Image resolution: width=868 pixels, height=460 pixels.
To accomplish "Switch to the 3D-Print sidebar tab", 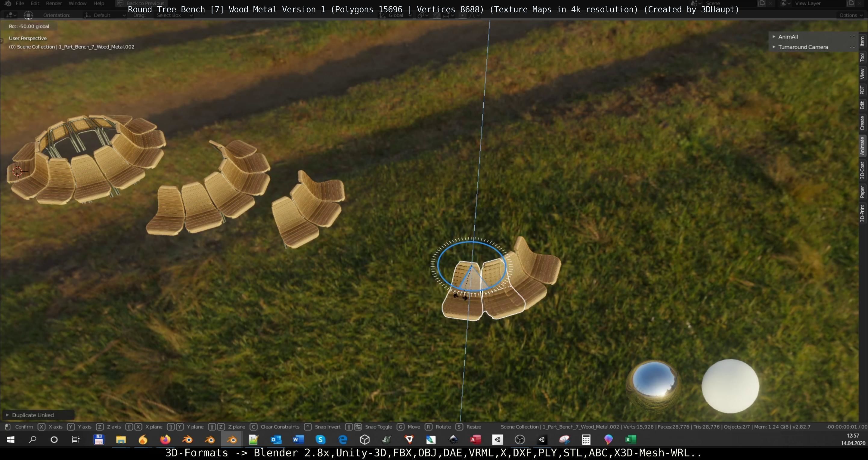I will point(863,213).
